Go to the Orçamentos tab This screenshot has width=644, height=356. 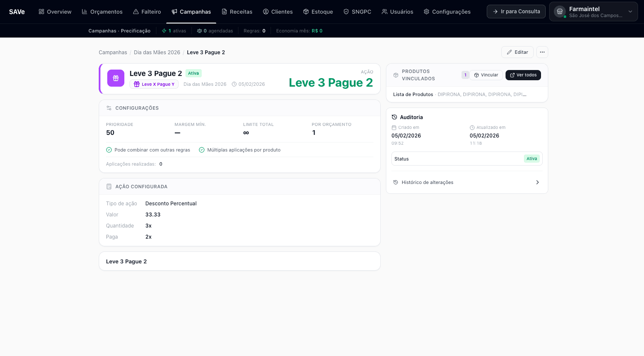click(102, 12)
